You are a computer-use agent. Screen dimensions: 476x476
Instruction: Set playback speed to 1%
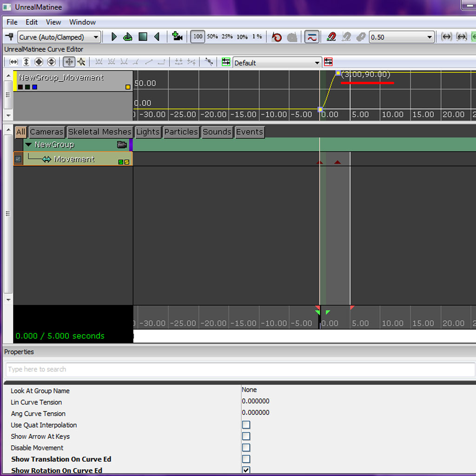pyautogui.click(x=257, y=37)
